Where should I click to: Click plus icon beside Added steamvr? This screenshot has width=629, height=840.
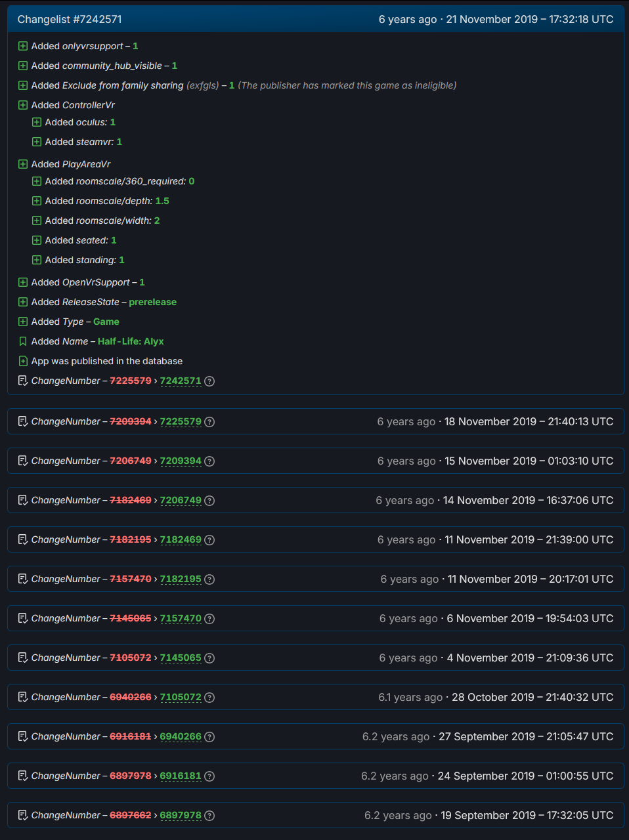pos(37,142)
